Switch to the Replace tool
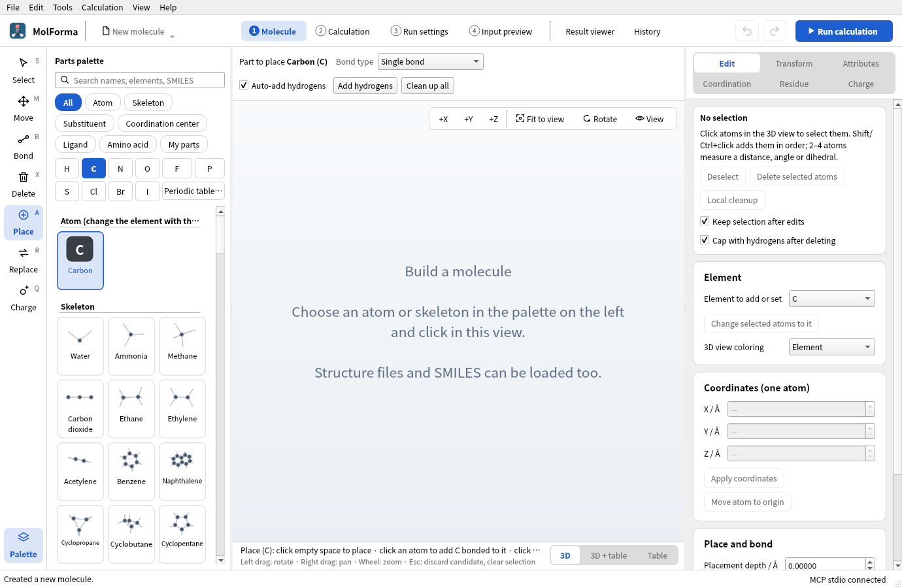 click(24, 260)
